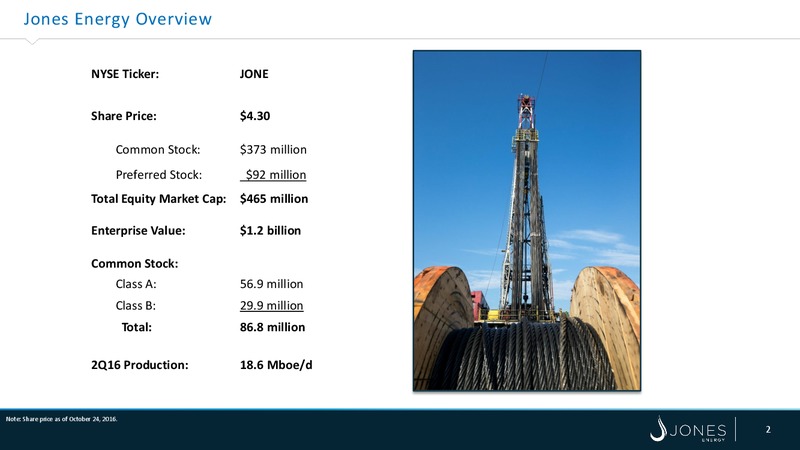Select the $1.2 billion value
Image resolution: width=800 pixels, height=450 pixels.
click(x=270, y=231)
